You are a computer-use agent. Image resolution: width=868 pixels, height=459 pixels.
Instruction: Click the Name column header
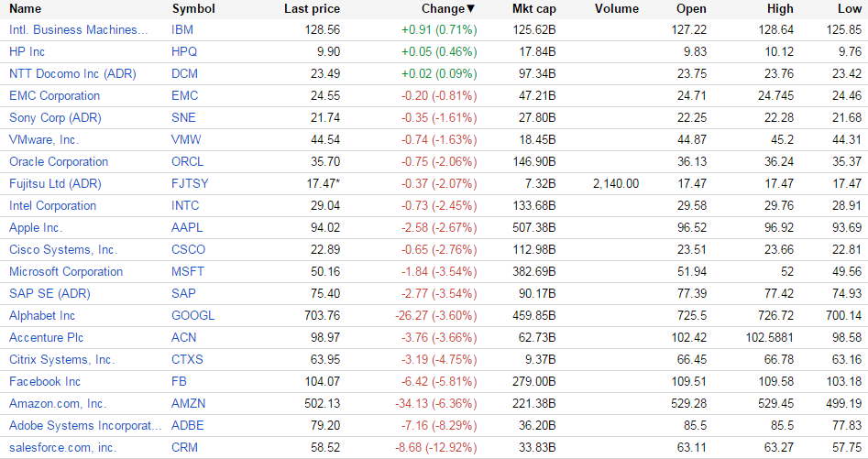tap(25, 9)
